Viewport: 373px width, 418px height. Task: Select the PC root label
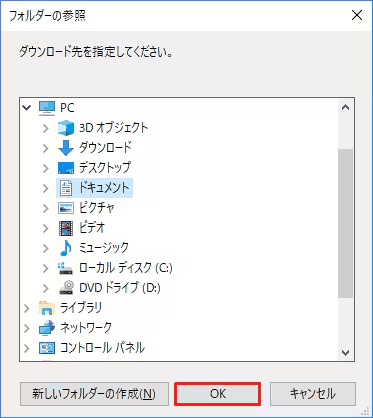pyautogui.click(x=67, y=108)
